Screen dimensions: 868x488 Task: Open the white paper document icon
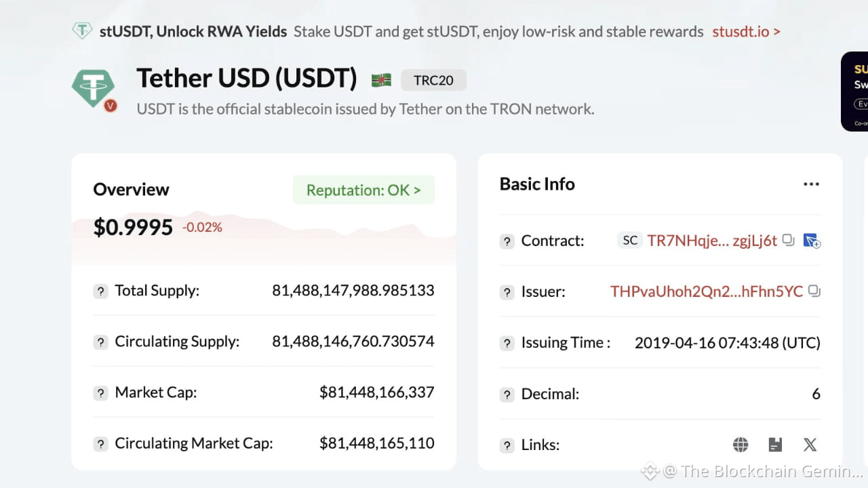tap(775, 445)
